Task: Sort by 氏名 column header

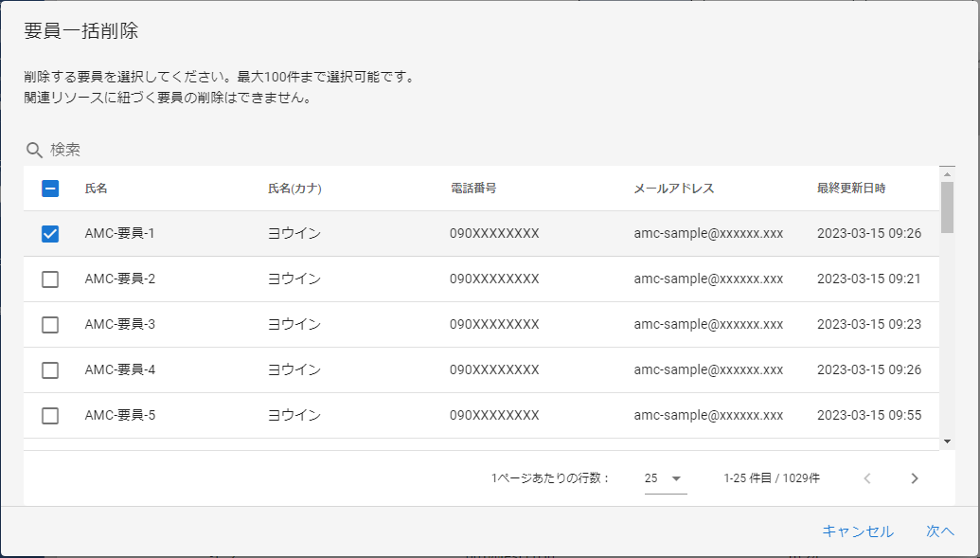Action: [x=96, y=189]
